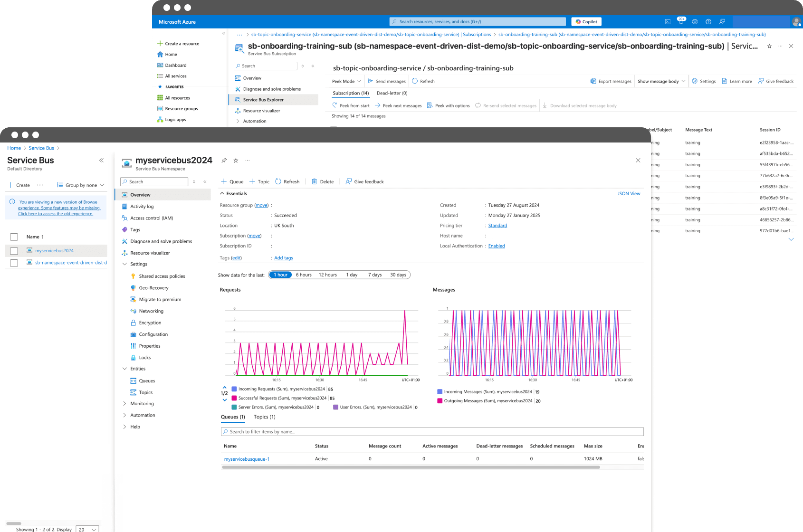Click the Incoming Messages legend color swatch
Image resolution: width=803 pixels, height=532 pixels.
pos(440,392)
